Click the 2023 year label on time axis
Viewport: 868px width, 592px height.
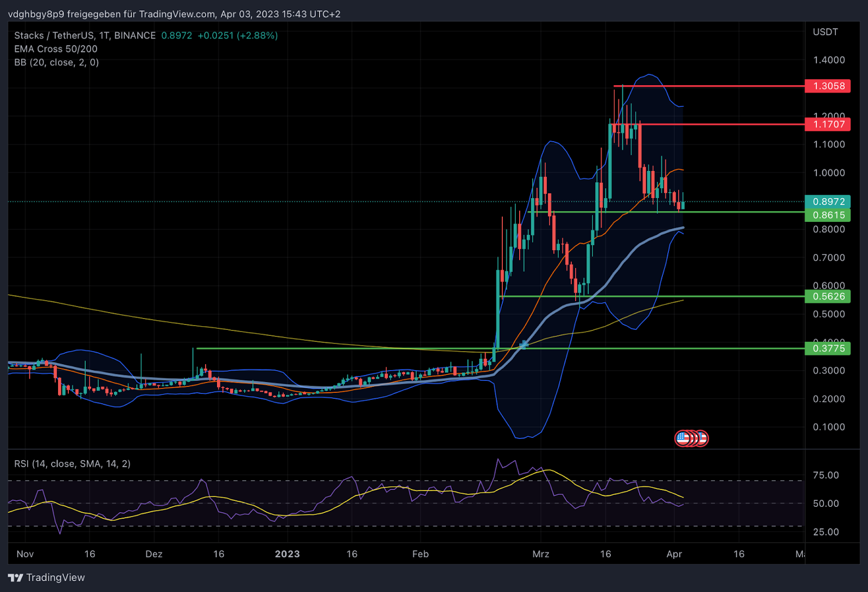pyautogui.click(x=287, y=554)
